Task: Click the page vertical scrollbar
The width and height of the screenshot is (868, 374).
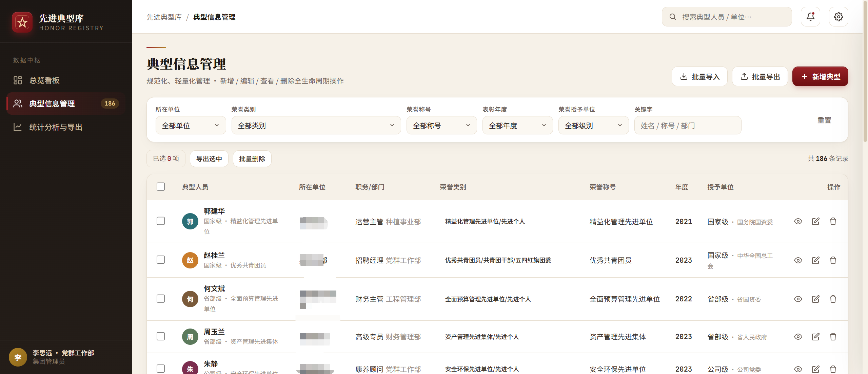Action: pyautogui.click(x=865, y=71)
